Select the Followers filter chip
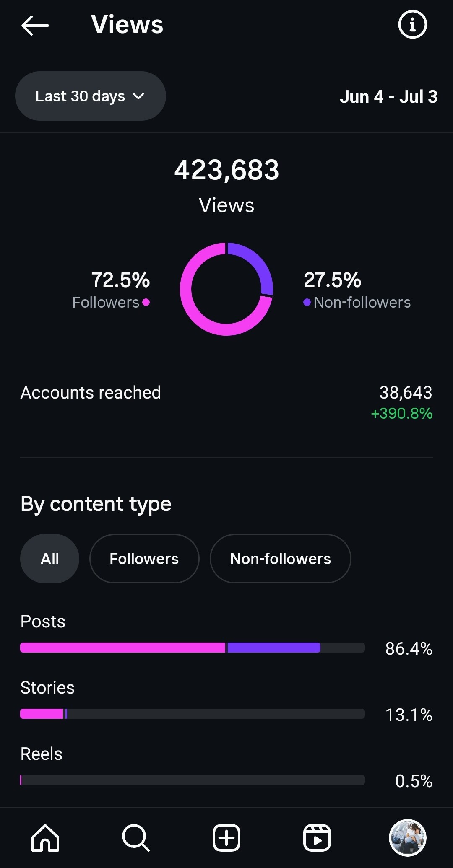 (144, 559)
